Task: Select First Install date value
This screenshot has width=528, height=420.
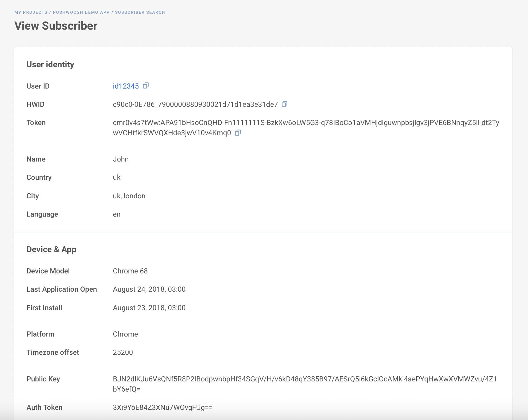Action: tap(149, 308)
